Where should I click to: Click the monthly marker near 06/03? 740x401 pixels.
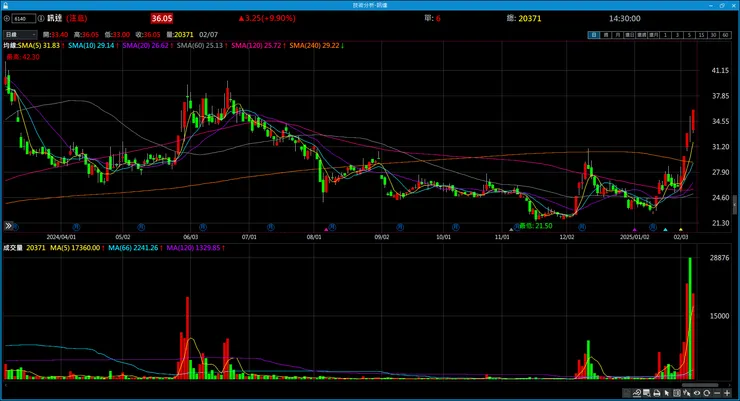pos(203,227)
